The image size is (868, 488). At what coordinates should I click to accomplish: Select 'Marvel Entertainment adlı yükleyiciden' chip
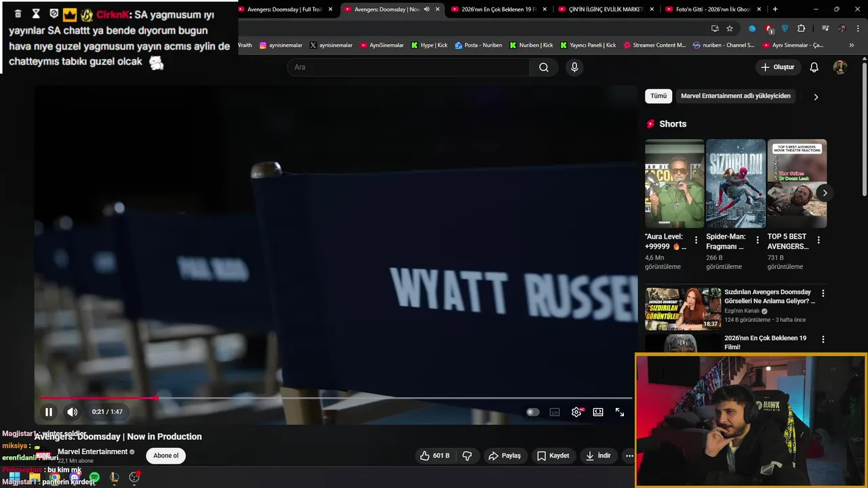736,96
